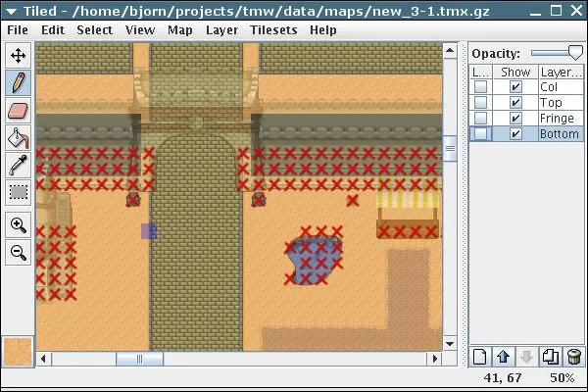Select the pencil Paint tool
Image resolution: width=588 pixels, height=392 pixels.
pos(18,83)
